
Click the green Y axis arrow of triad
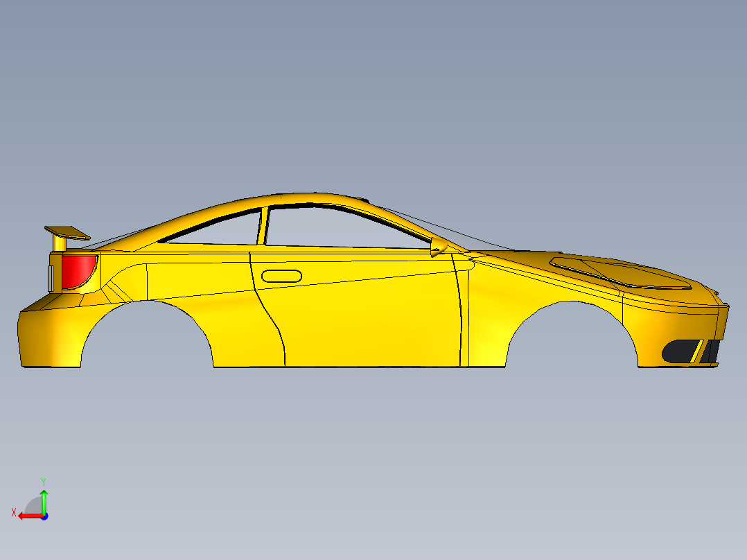(44, 501)
